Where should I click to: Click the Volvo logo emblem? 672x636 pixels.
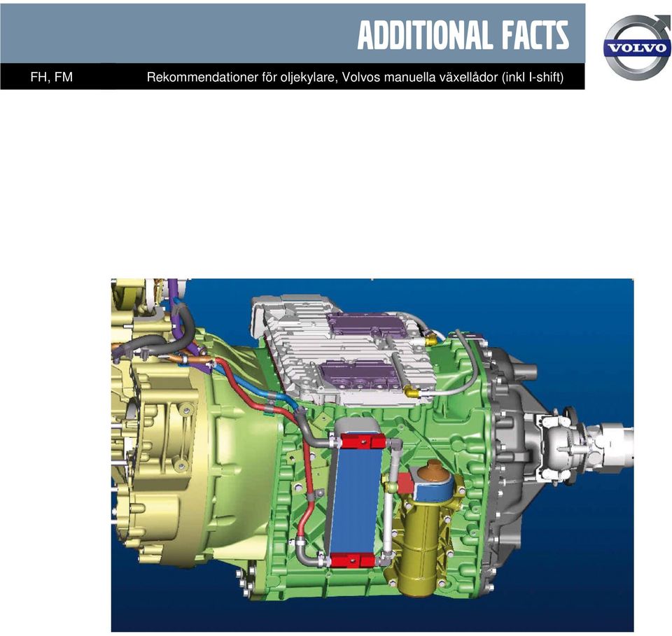point(637,46)
